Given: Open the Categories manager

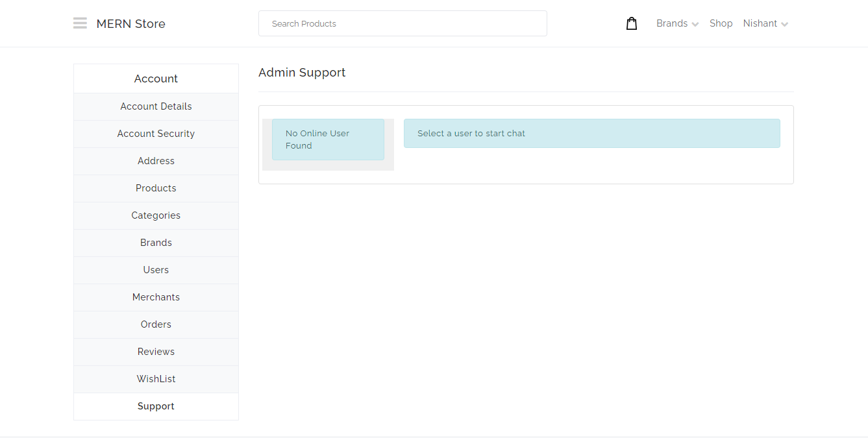Looking at the screenshot, I should point(156,215).
